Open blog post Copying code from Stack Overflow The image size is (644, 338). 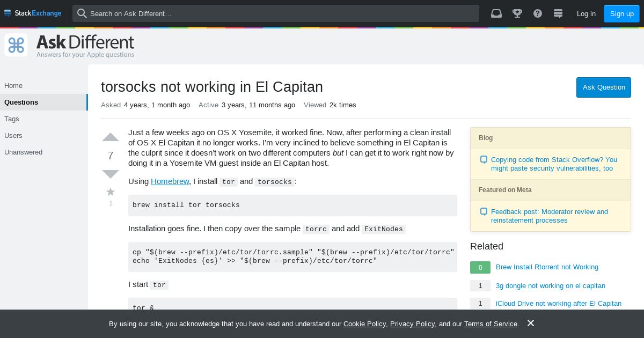point(554,164)
